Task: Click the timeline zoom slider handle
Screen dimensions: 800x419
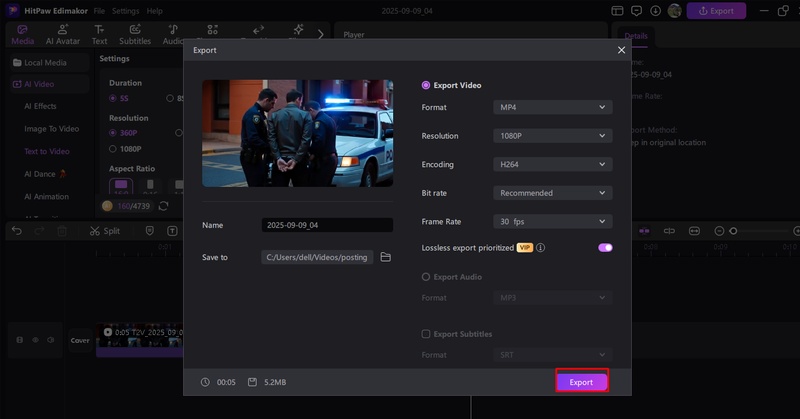Action: [733, 231]
